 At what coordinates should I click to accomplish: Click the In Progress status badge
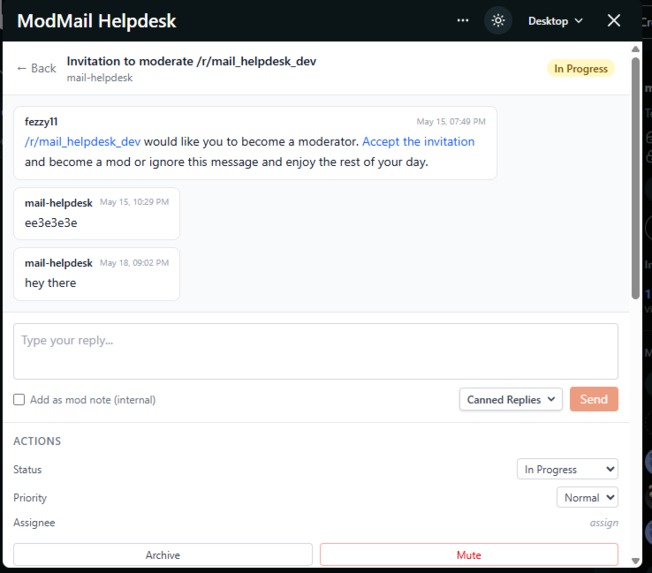click(x=580, y=69)
